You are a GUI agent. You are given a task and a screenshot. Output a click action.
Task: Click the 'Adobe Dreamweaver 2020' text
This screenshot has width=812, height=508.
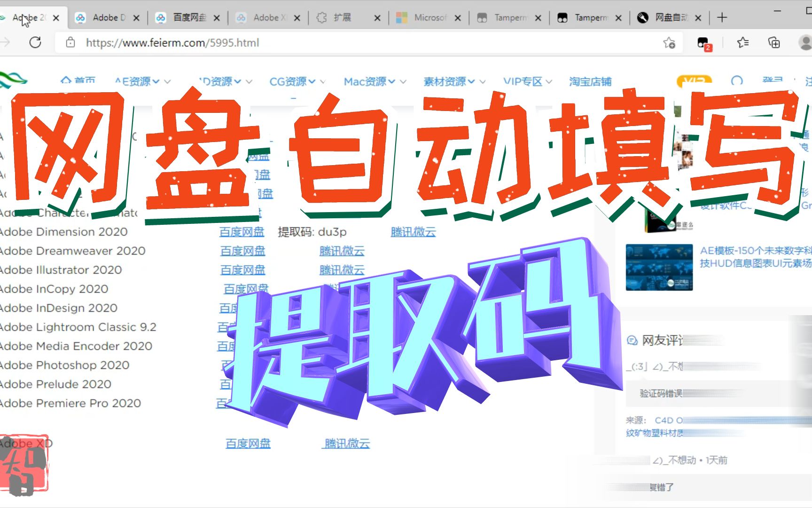[x=73, y=251]
